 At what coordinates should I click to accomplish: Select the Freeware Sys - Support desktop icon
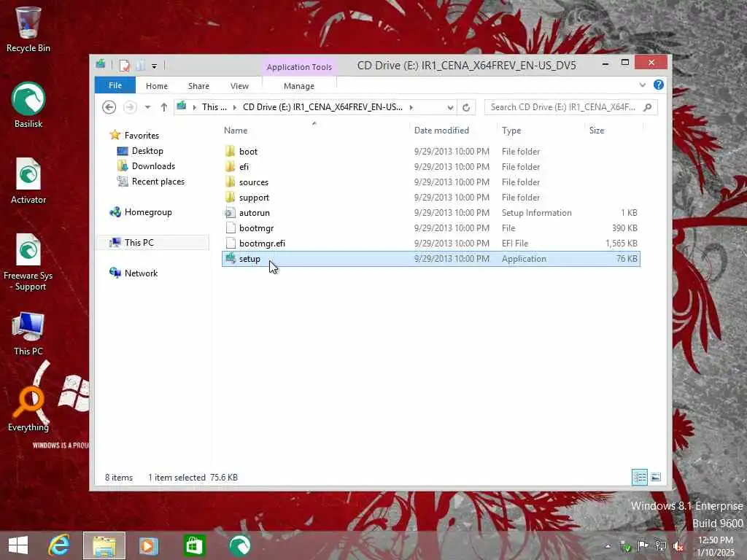coord(28,262)
